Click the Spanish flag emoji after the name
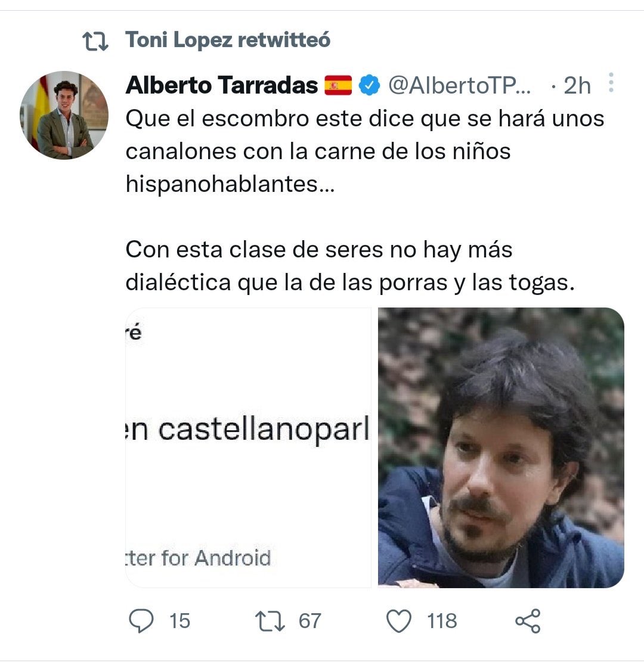This screenshot has height=665, width=644. pyautogui.click(x=338, y=85)
